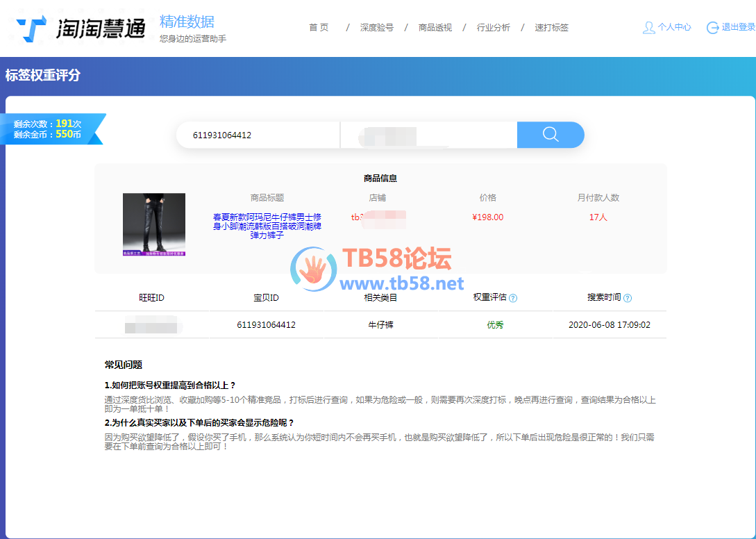
Task: Open the jeans product thumbnail
Action: click(154, 224)
